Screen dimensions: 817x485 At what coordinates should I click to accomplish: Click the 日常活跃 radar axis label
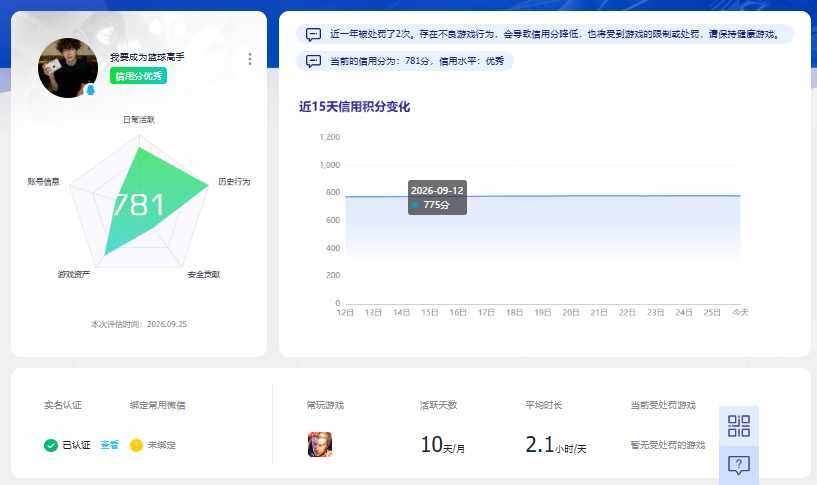click(x=139, y=119)
